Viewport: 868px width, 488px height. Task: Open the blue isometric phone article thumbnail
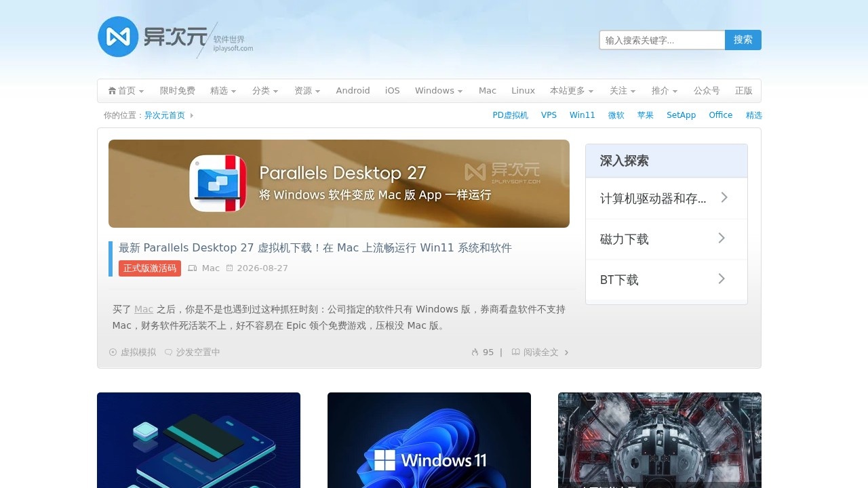[199, 441]
